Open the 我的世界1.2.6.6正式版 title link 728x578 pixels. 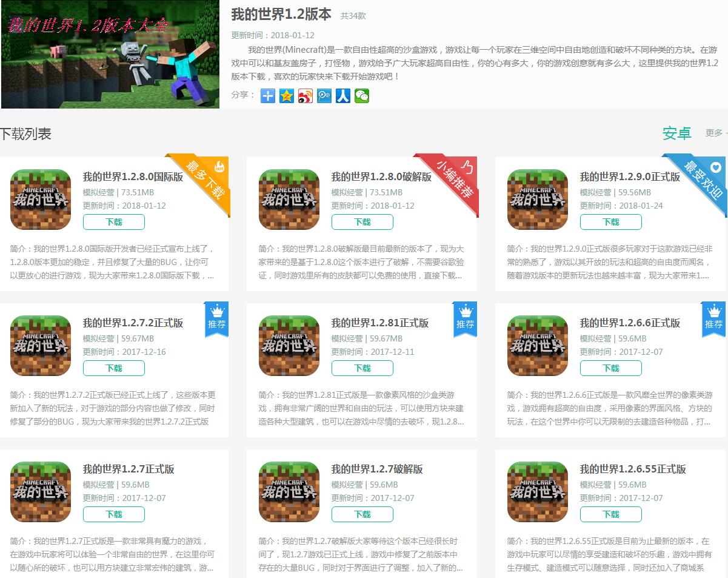pyautogui.click(x=630, y=323)
